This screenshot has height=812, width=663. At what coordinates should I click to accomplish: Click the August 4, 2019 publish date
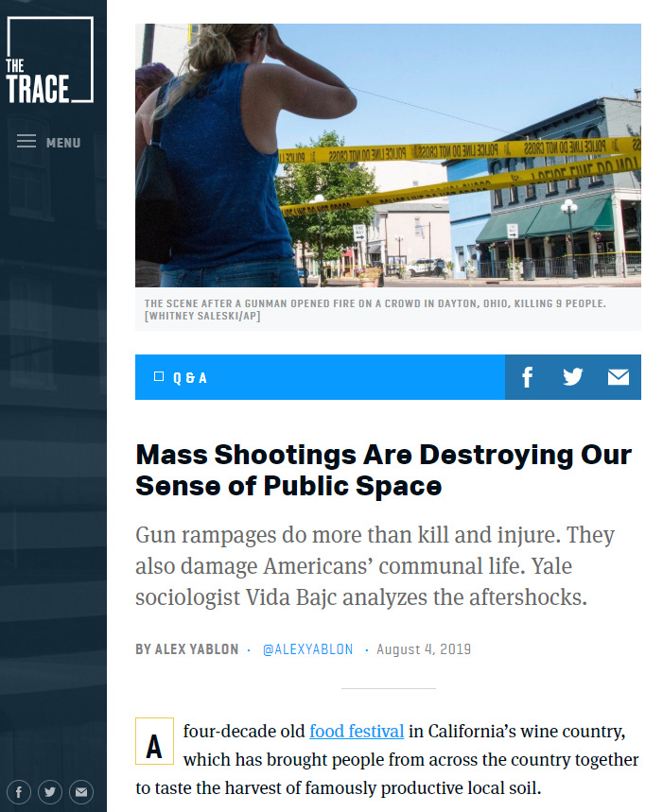click(x=424, y=649)
